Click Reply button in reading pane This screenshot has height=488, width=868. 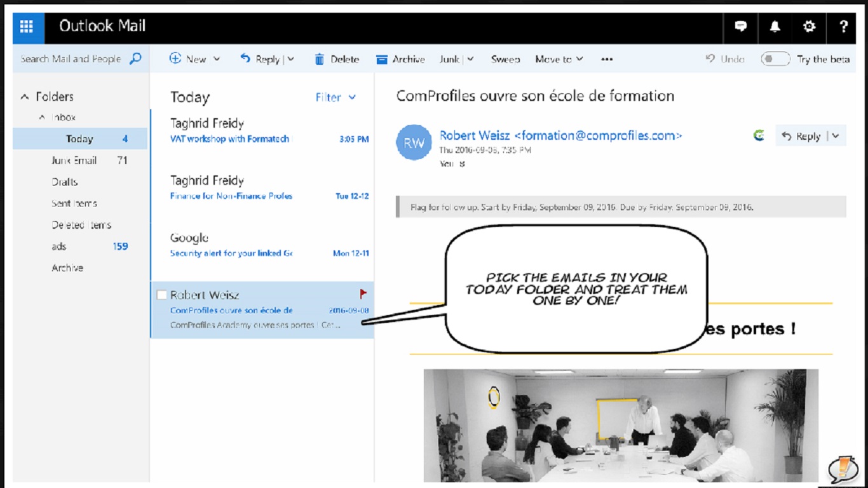[802, 136]
